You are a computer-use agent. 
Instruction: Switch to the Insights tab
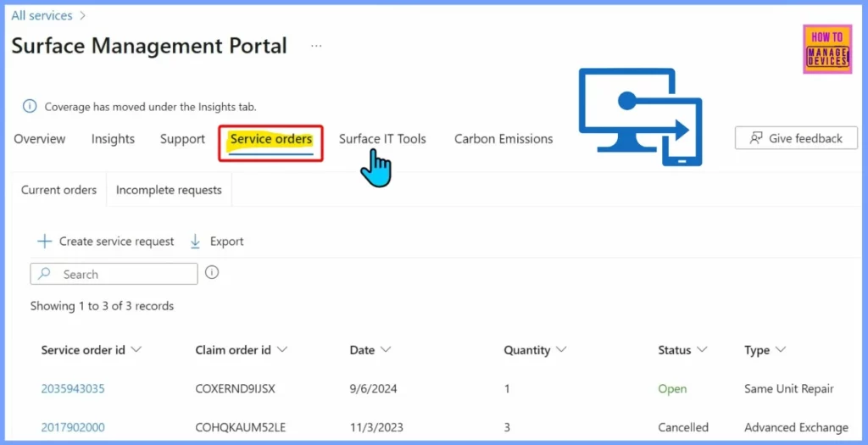click(113, 139)
